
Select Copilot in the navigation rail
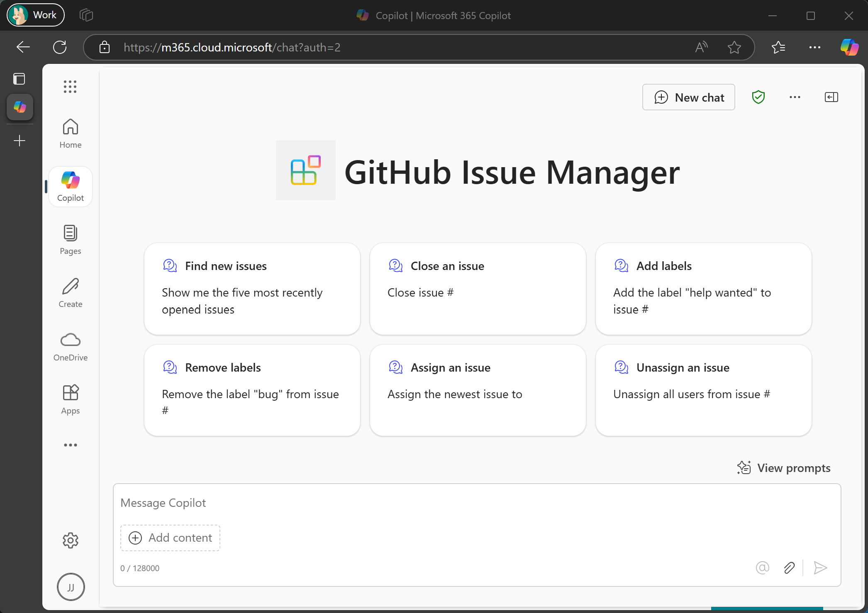71,187
